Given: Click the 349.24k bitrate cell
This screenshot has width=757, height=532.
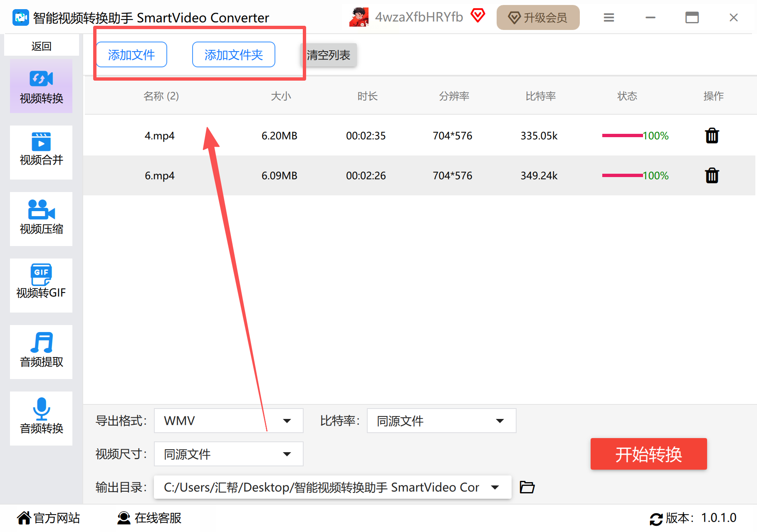Looking at the screenshot, I should coord(539,176).
